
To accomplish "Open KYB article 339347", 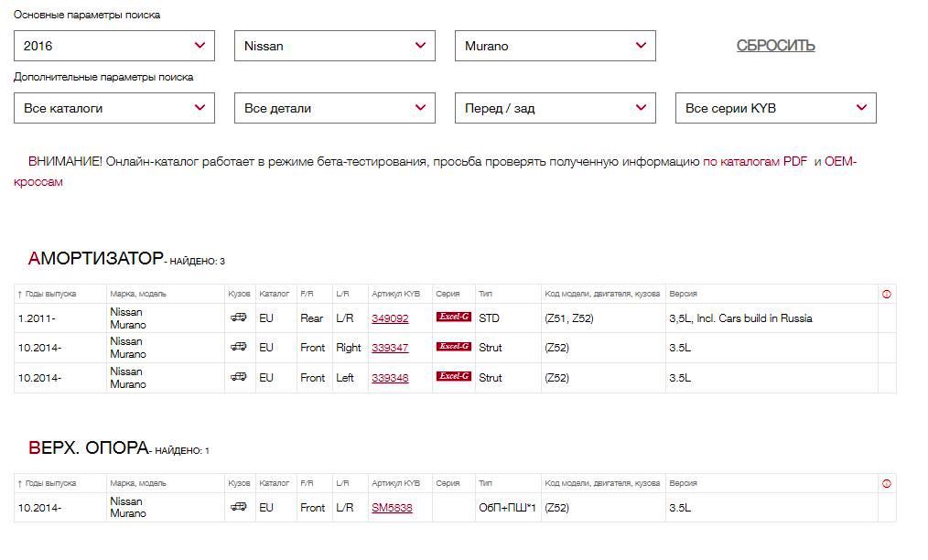I will coord(390,348).
